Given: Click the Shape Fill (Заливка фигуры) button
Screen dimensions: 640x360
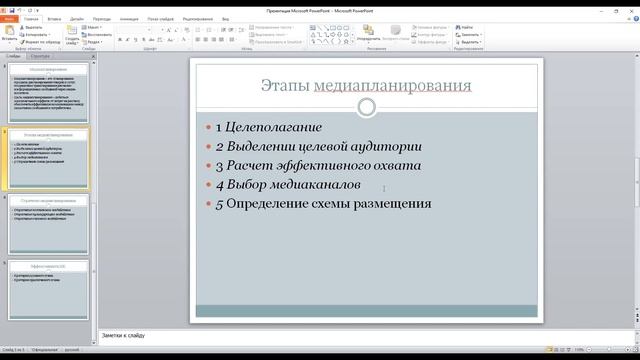Looking at the screenshot, I should pyautogui.click(x=430, y=27).
